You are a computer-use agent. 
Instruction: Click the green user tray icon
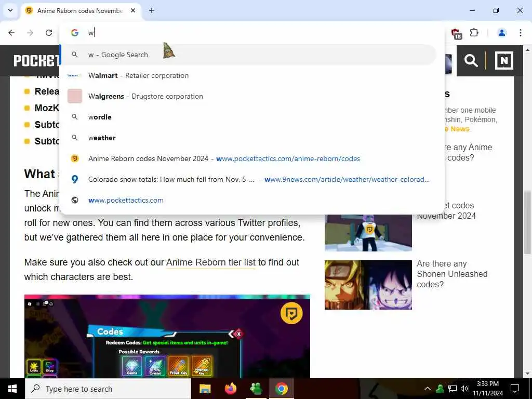point(440,389)
